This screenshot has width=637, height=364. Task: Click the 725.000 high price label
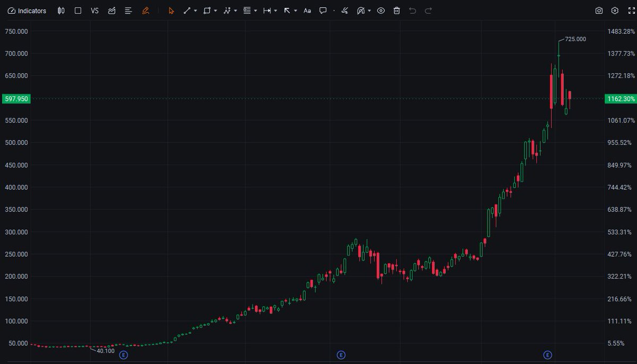click(575, 39)
